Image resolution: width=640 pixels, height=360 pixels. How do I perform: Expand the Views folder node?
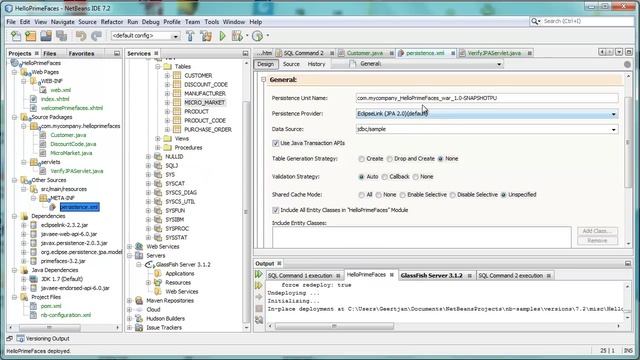point(158,139)
